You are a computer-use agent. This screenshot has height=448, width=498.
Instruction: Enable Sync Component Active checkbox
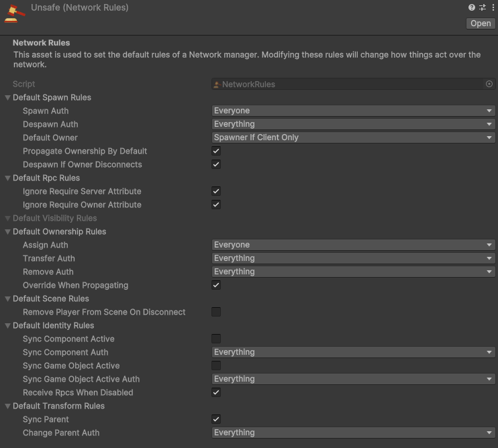216,339
